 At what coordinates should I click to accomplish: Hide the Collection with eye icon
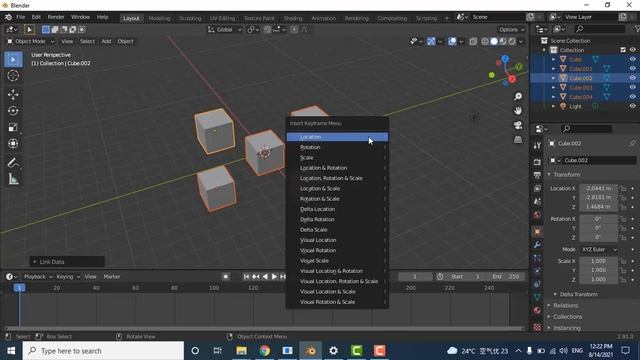point(632,50)
